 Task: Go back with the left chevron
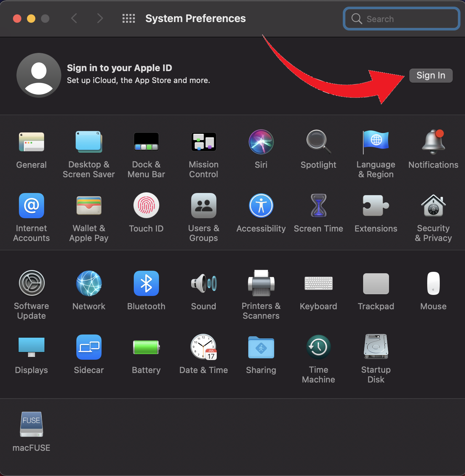click(74, 18)
